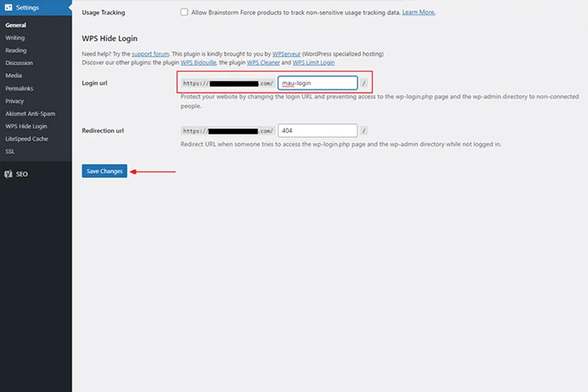
Task: Click the Usage Tracking label
Action: (103, 12)
